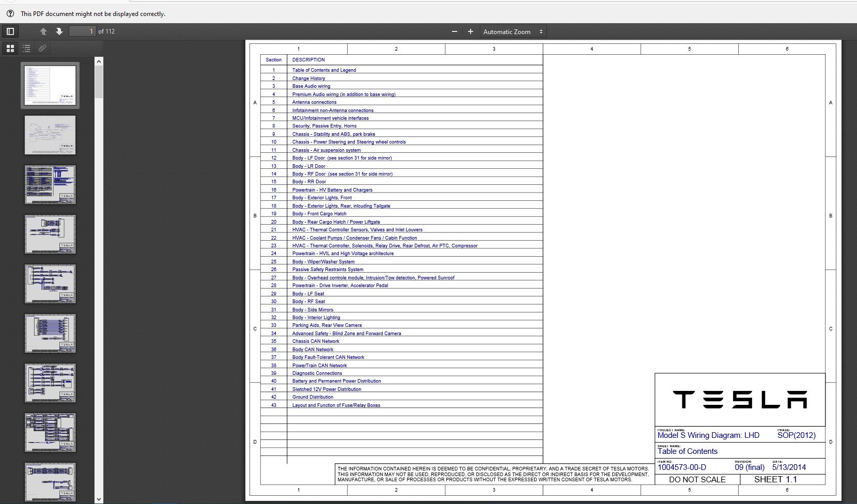This screenshot has width=857, height=504.
Task: Open the Automatic Zoom dropdown
Action: tap(512, 31)
